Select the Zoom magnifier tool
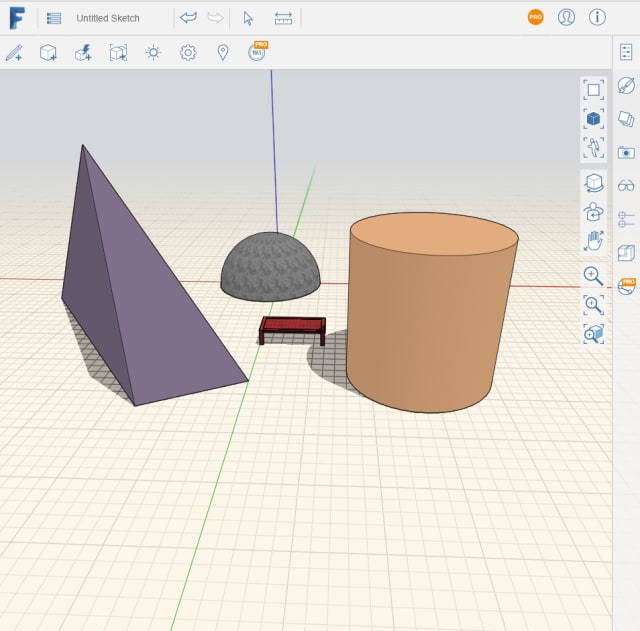Screen dimensions: 640x631 tap(593, 276)
